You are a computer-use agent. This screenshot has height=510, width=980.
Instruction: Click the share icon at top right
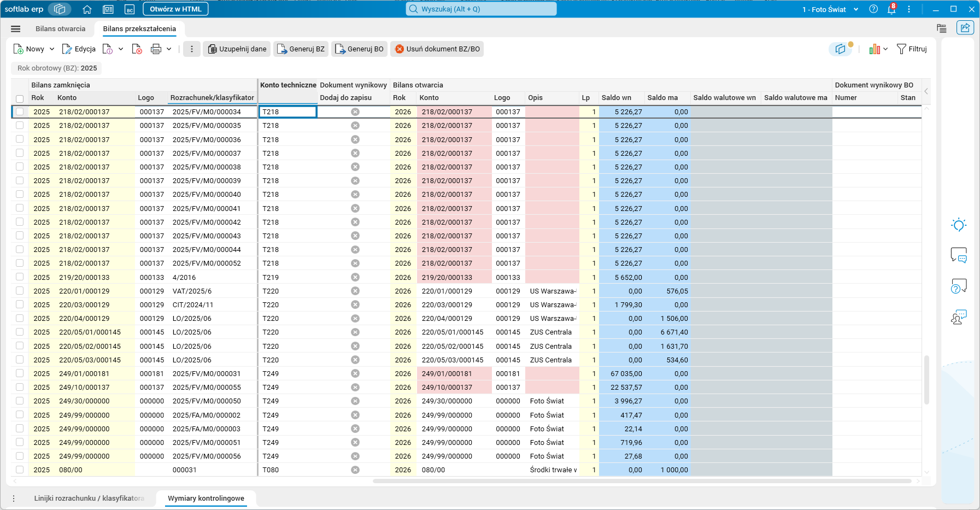(965, 28)
